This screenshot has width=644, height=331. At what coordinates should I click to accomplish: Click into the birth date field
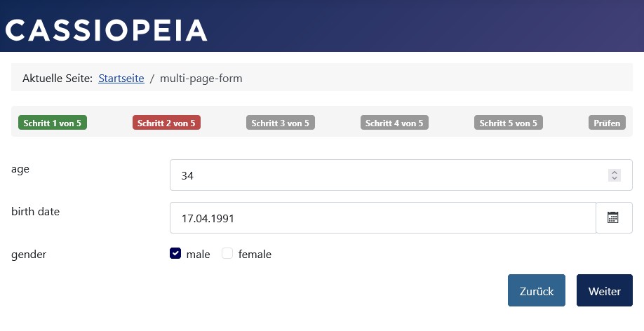click(x=382, y=218)
